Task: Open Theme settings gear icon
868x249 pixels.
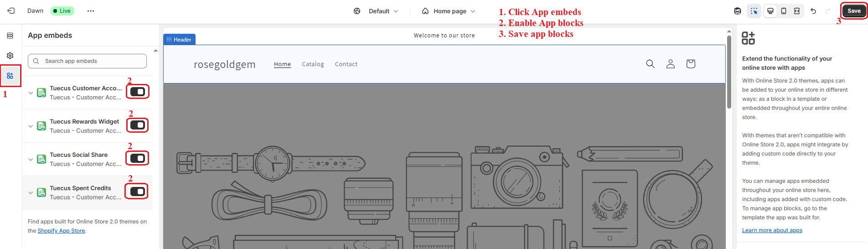Action: [x=10, y=56]
